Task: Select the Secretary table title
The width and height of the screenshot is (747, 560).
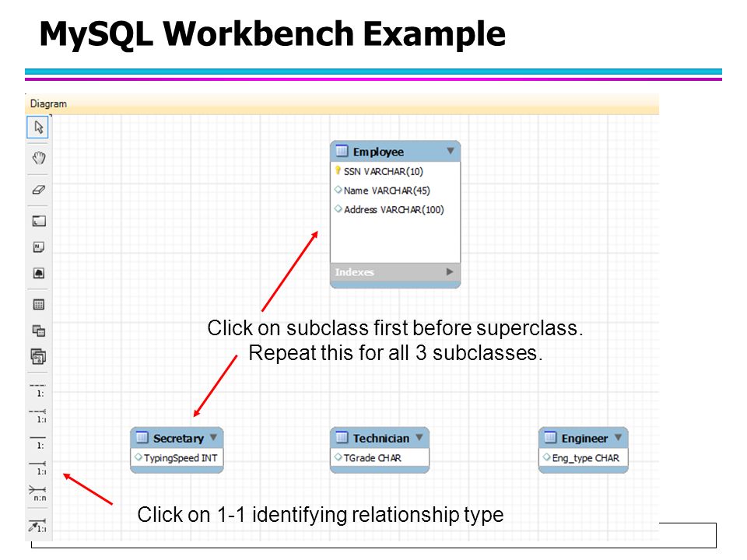Action: click(x=178, y=438)
